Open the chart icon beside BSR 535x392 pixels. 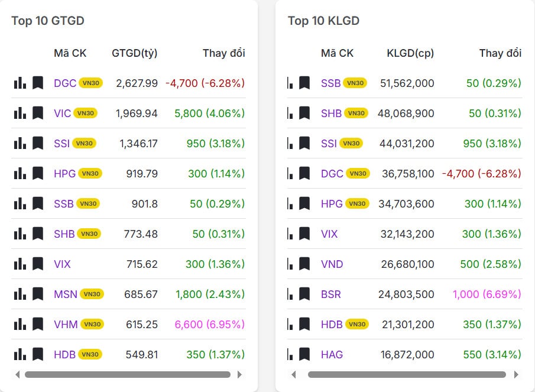(x=291, y=294)
